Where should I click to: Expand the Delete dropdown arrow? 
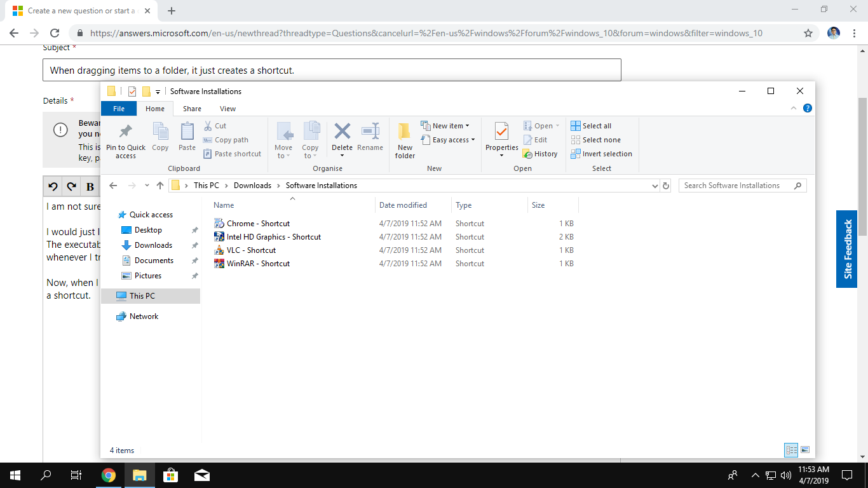click(x=342, y=156)
